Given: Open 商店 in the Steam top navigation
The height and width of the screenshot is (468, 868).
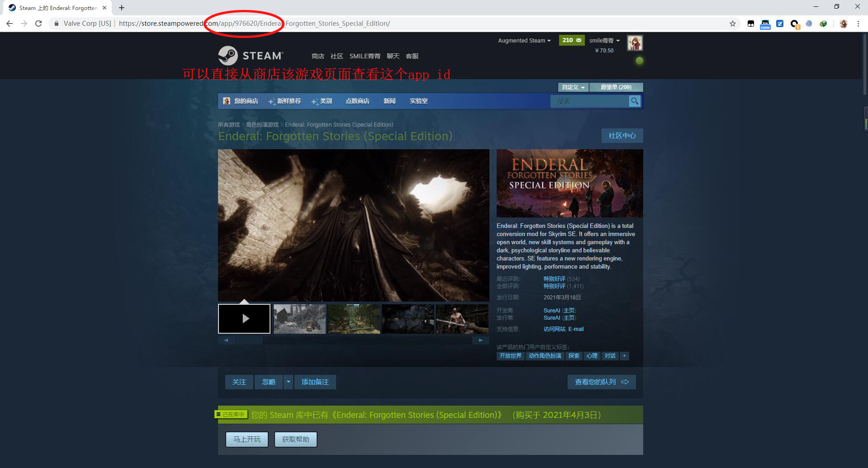Looking at the screenshot, I should (318, 56).
